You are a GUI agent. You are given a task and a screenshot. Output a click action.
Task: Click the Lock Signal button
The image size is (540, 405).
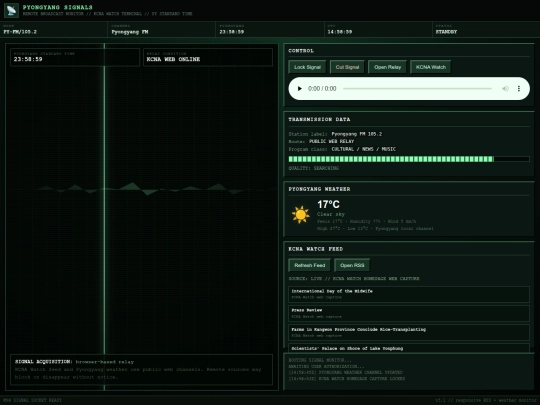coord(307,67)
